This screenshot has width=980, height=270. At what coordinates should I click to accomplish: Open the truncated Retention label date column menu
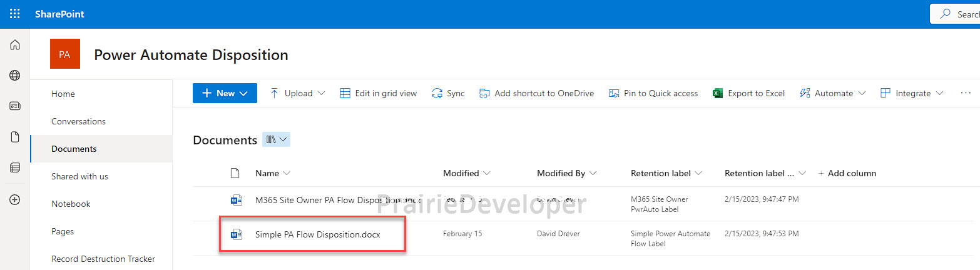coord(765,173)
